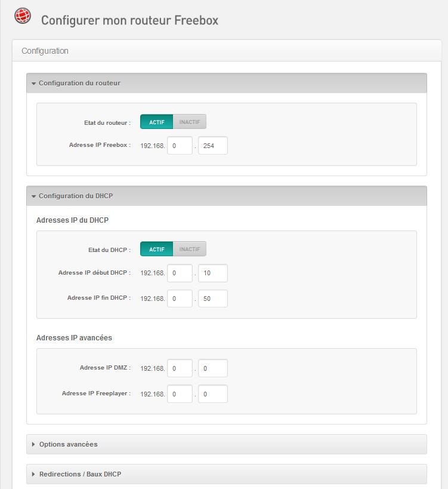
Task: Click the red Freebox globe logo
Action: 23,16
